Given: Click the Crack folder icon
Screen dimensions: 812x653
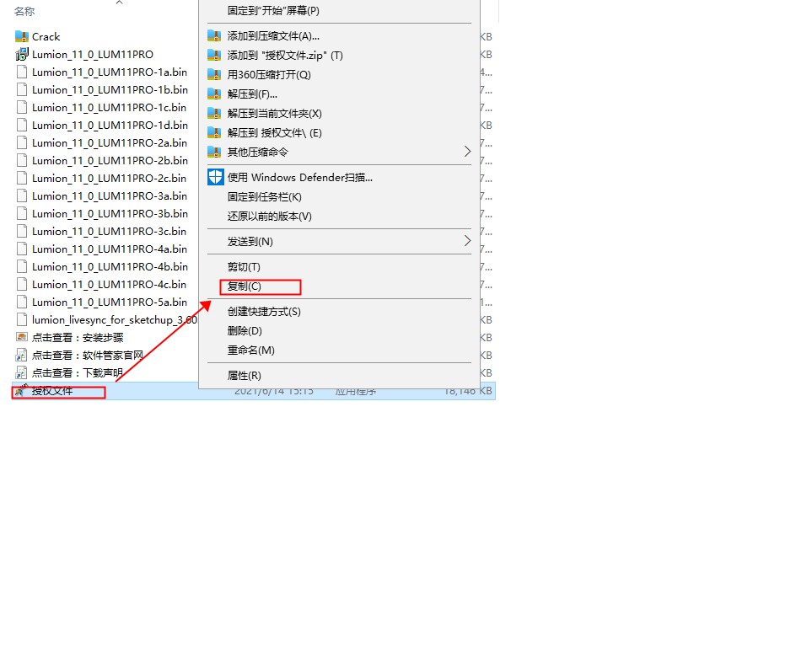Looking at the screenshot, I should [x=22, y=37].
